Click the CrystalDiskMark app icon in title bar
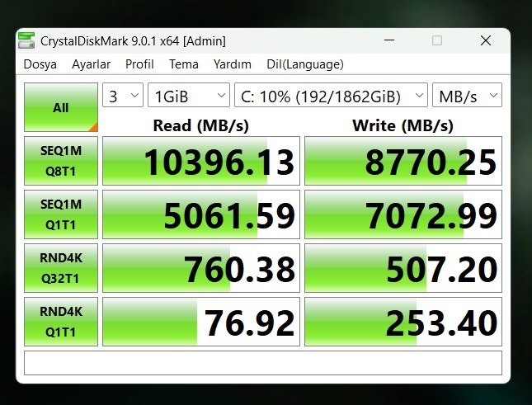This screenshot has width=532, height=405. [x=26, y=40]
